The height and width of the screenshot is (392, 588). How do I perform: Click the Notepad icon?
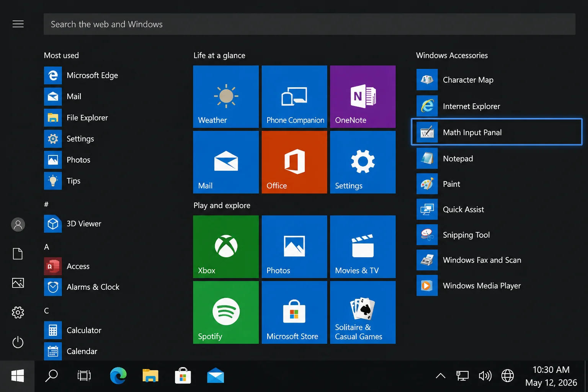[427, 158]
